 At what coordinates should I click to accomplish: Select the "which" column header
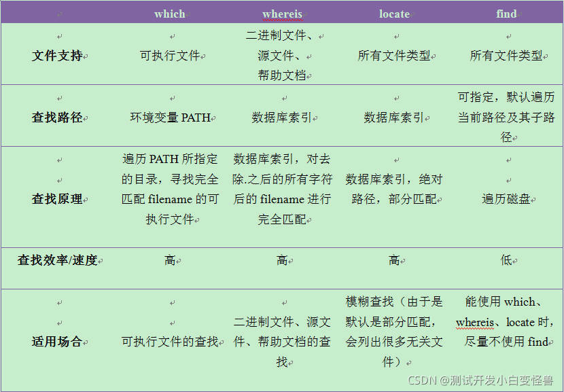pos(169,12)
